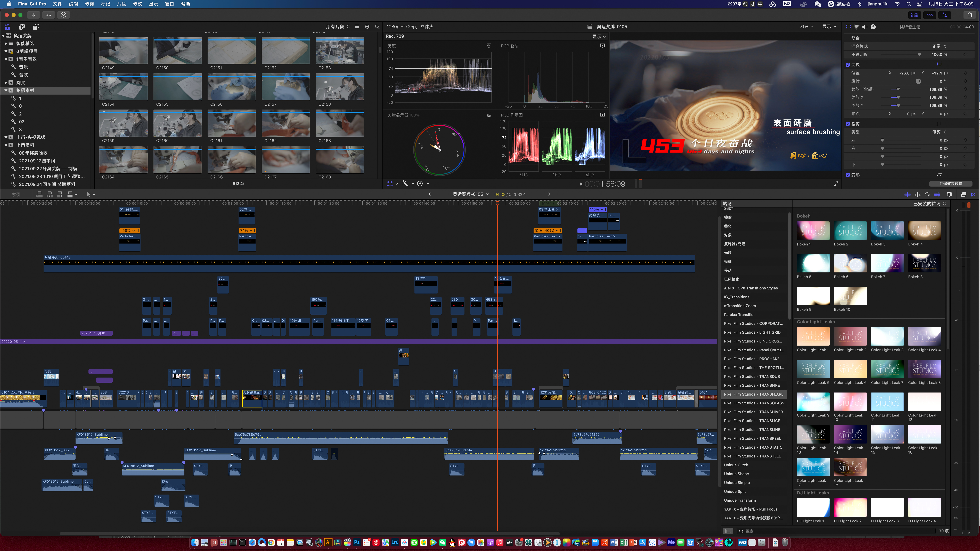Open the 混合模式 blend mode dropdown
Image resolution: width=980 pixels, height=551 pixels.
[x=939, y=46]
